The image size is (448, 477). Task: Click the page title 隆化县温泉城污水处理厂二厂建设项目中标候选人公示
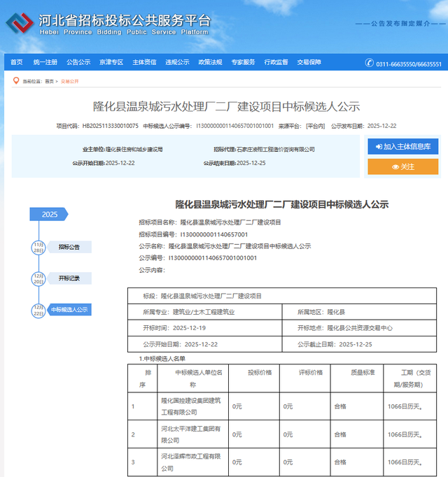coord(226,107)
